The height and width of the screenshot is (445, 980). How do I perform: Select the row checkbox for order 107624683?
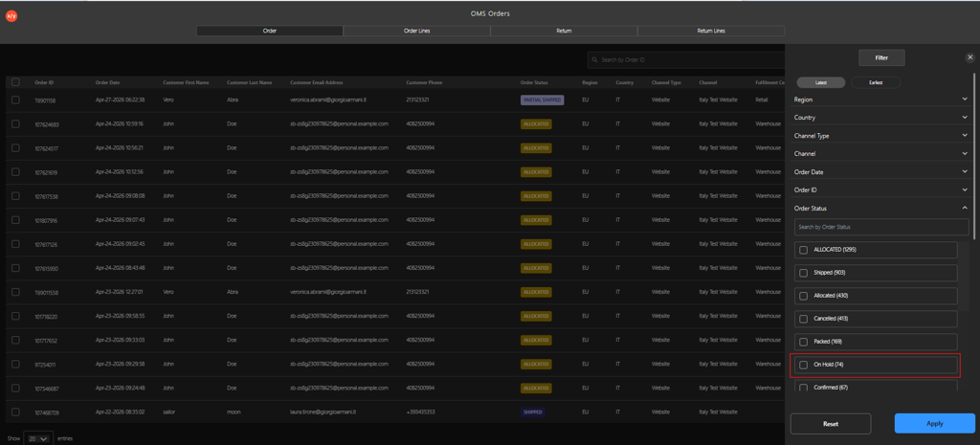15,123
